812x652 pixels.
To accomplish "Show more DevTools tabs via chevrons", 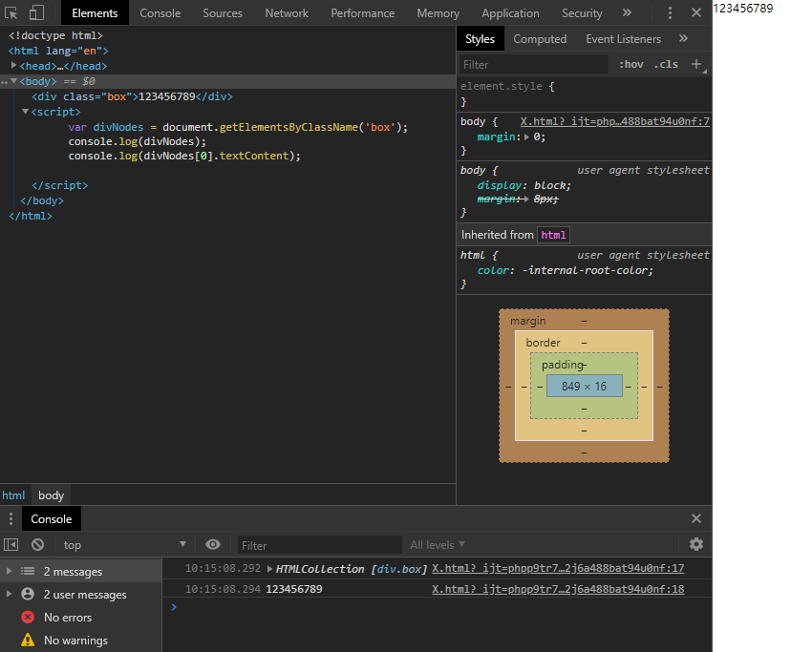I will coord(627,13).
